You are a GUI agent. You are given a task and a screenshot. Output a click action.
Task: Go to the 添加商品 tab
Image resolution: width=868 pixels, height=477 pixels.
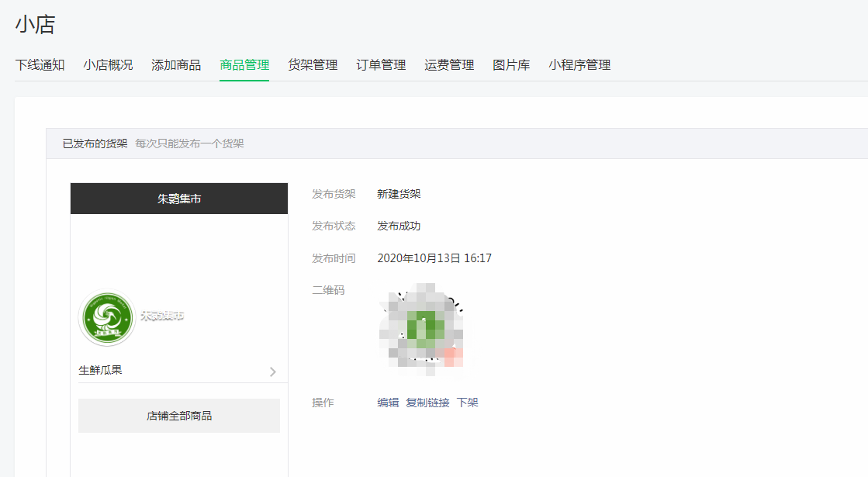click(176, 65)
